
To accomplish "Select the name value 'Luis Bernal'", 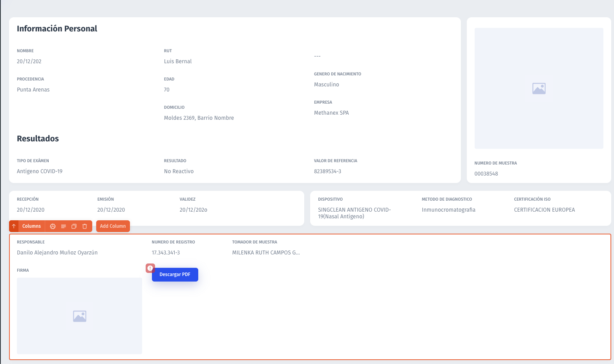I will click(178, 61).
